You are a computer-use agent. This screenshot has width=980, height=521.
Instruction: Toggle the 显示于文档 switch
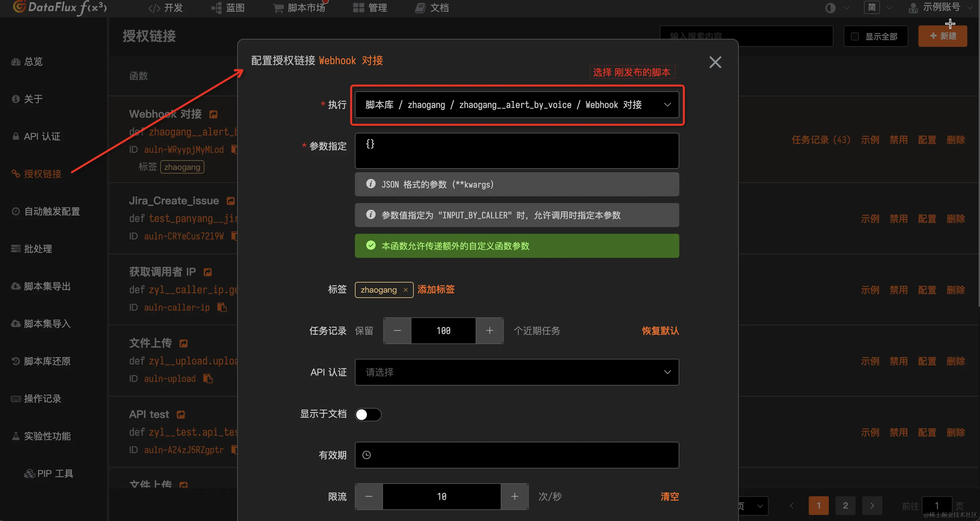click(x=368, y=415)
